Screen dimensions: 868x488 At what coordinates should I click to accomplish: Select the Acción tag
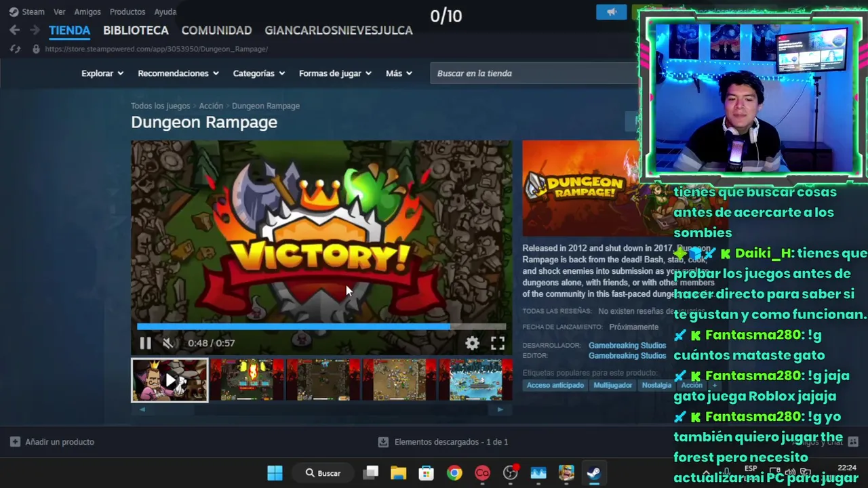(692, 385)
